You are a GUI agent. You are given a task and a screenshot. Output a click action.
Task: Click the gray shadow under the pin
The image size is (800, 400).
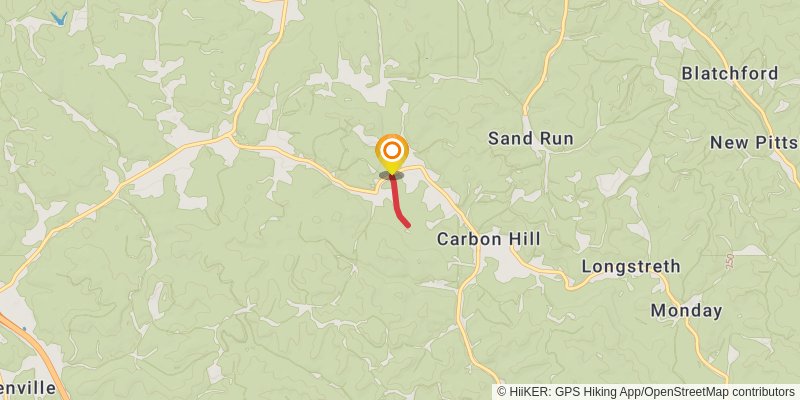coord(391,176)
